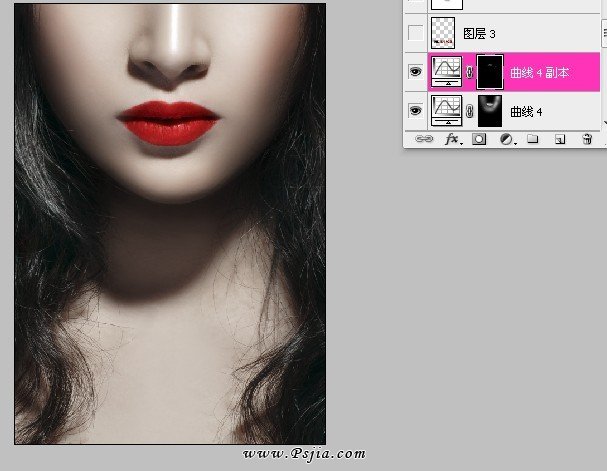
Task: Open the layer style fx menu
Action: pyautogui.click(x=453, y=139)
